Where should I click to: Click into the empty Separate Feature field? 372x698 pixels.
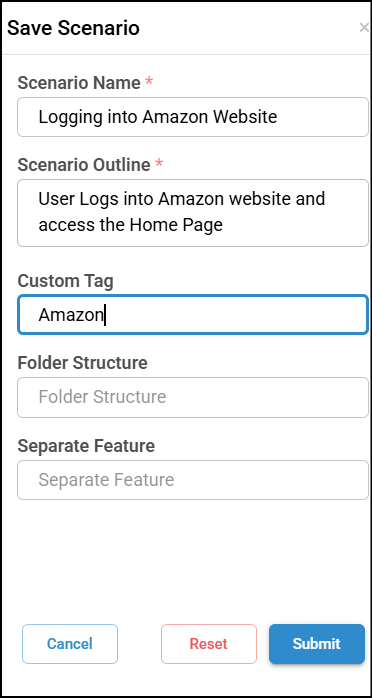point(193,480)
